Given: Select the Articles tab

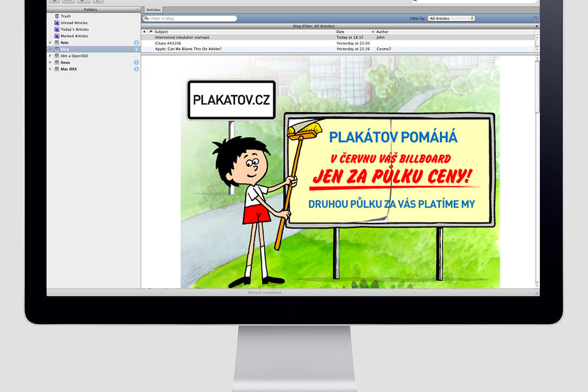Looking at the screenshot, I should pos(153,10).
